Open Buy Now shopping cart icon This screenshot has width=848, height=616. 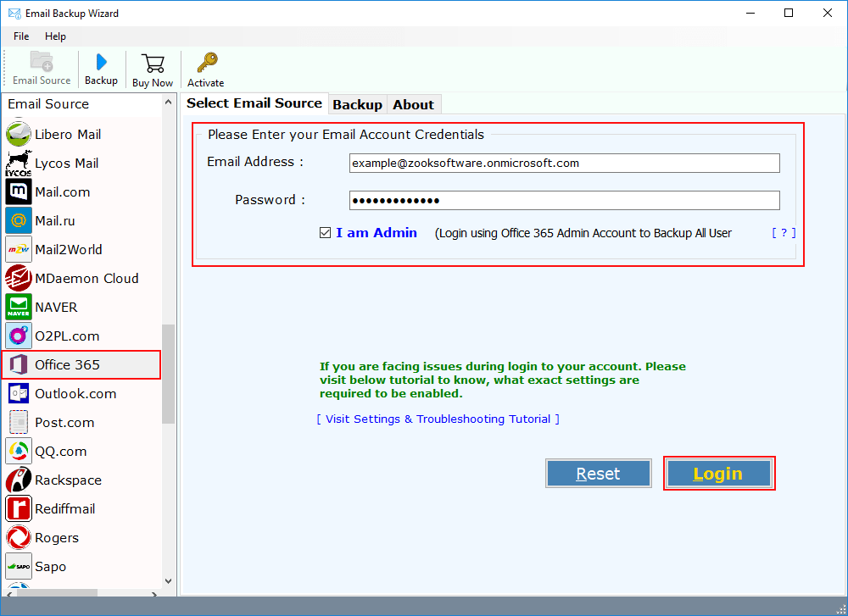pyautogui.click(x=152, y=69)
